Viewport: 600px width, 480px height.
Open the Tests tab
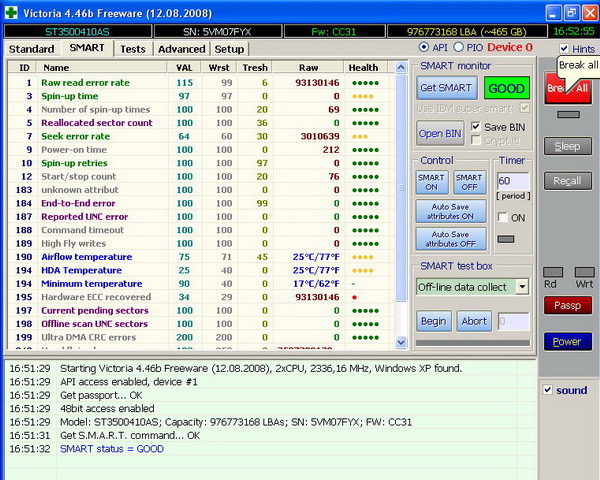pyautogui.click(x=132, y=49)
